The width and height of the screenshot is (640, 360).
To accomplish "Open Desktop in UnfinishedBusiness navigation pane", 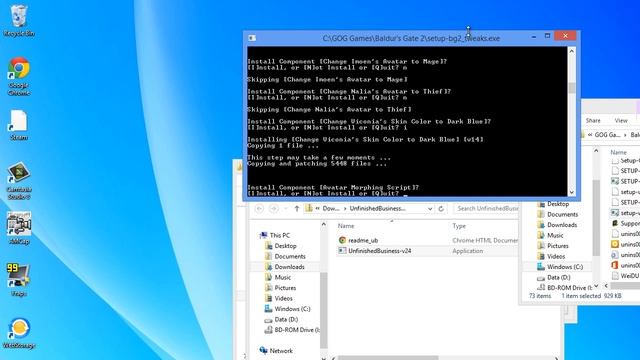I will pos(281,246).
